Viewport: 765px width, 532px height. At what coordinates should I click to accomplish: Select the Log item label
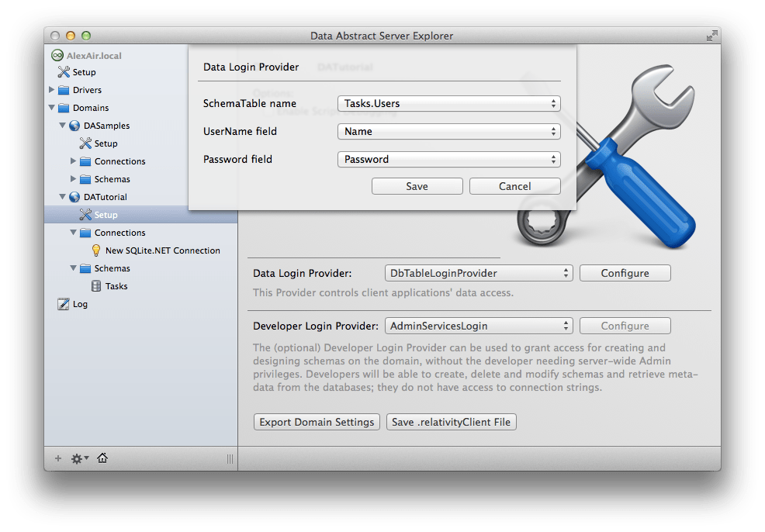tap(80, 304)
